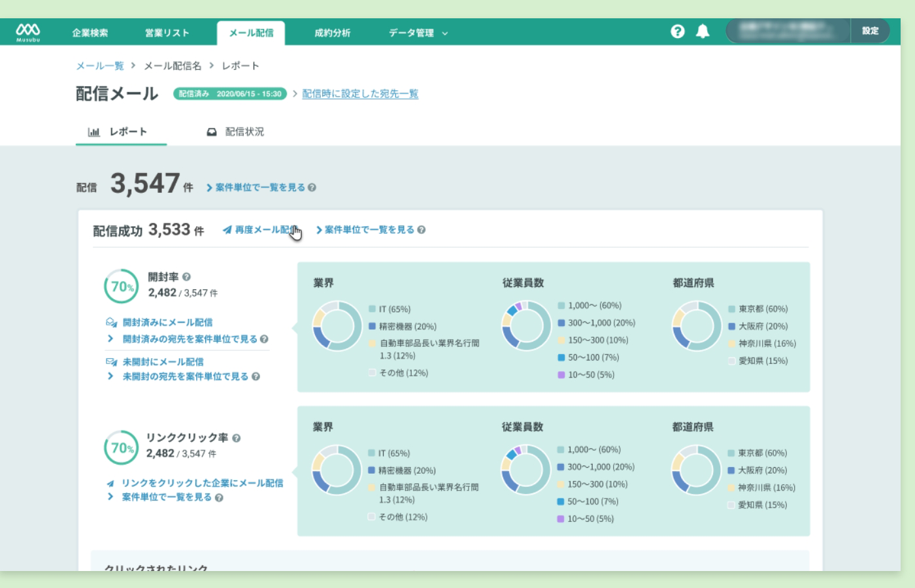Click 都道府県 donut chart in リンククリック率 panel
Viewport: 915px width, 588px height.
coord(696,470)
